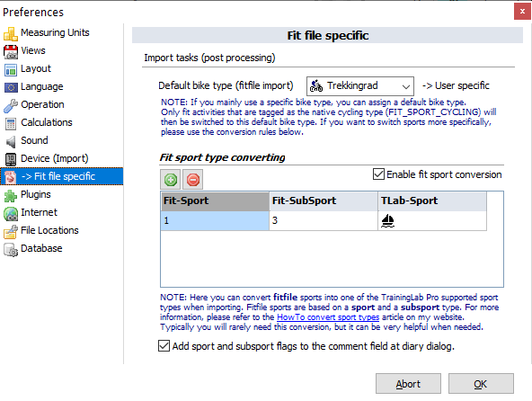Viewport: 532px width, 401px height.
Task: Click the Database icon in the sidebar
Action: tap(11, 249)
